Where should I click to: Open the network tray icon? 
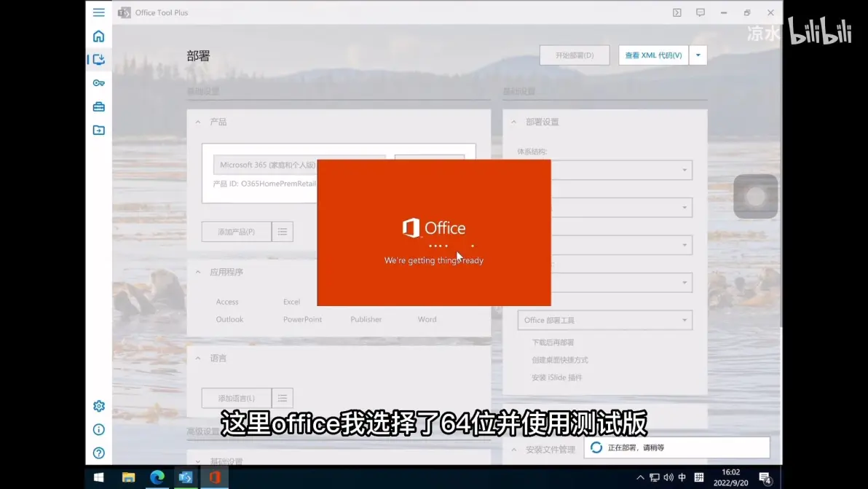(x=655, y=477)
